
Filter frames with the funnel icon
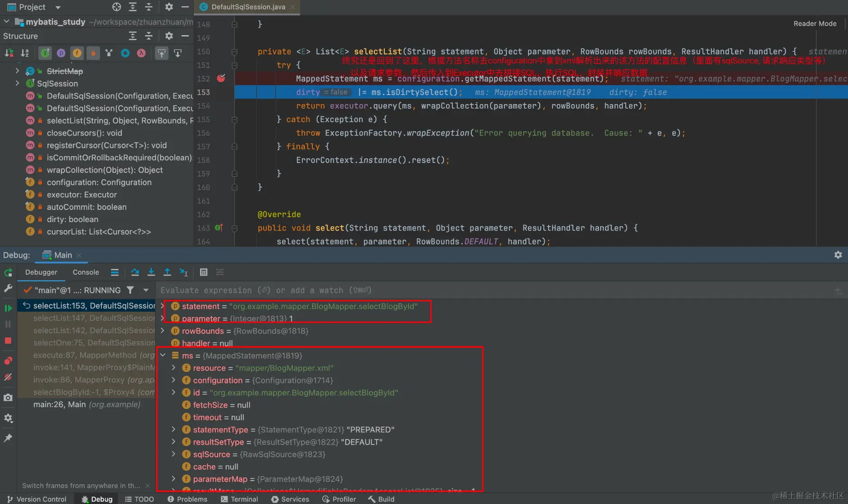click(130, 290)
